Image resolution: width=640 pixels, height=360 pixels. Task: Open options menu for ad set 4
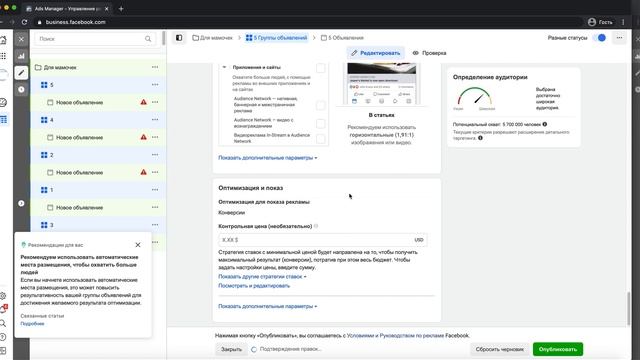point(155,120)
